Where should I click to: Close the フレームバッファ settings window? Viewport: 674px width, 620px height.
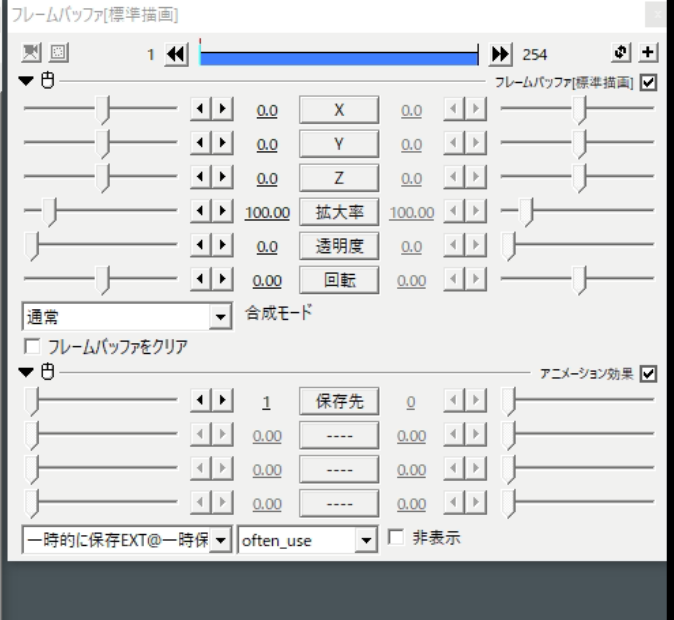tap(656, 15)
